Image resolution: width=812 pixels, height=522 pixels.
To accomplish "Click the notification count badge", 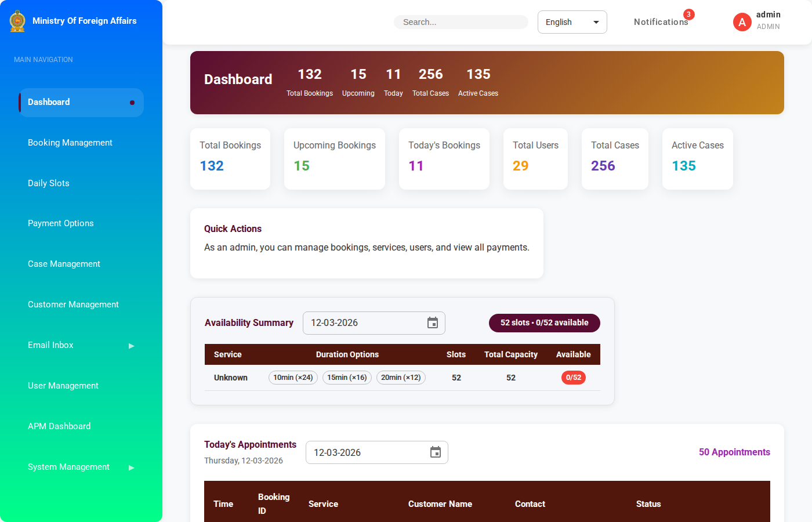I will [688, 14].
